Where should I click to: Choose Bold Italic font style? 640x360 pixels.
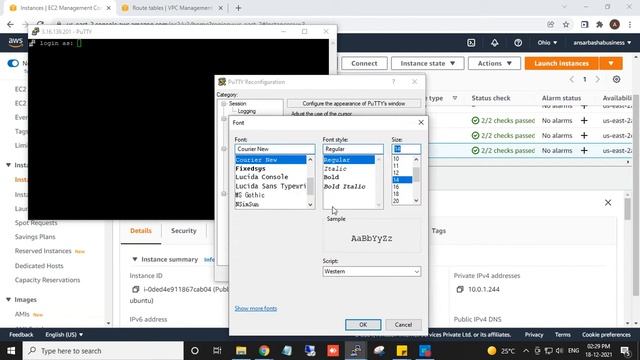(x=344, y=186)
